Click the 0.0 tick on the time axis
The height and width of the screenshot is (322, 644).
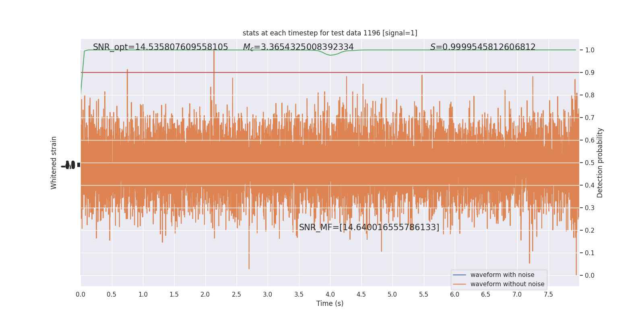click(80, 294)
